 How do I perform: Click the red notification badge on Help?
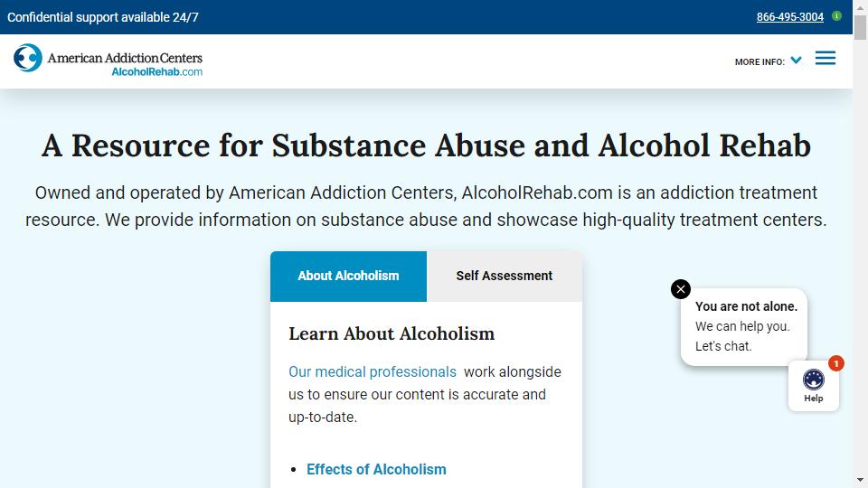[835, 363]
